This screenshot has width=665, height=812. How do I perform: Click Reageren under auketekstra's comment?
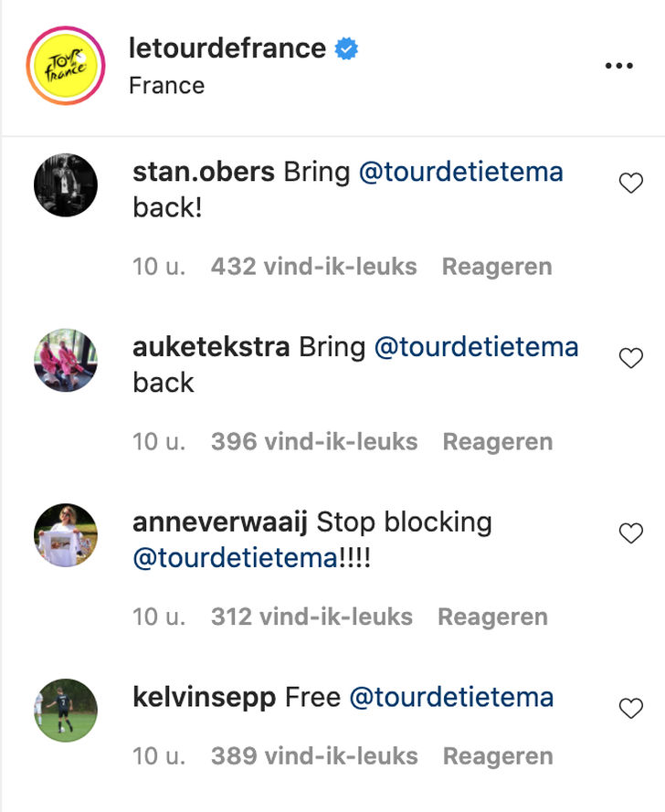(x=498, y=442)
